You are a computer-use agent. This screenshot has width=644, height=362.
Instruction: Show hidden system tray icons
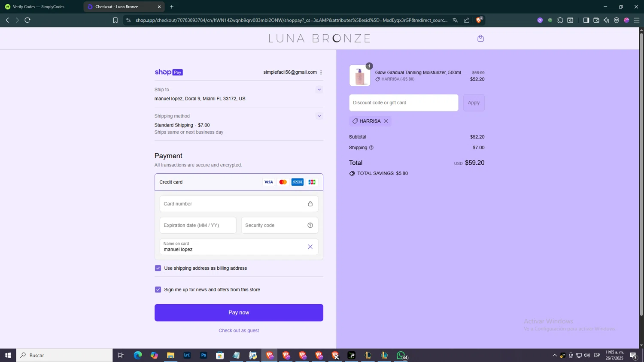[x=554, y=355]
